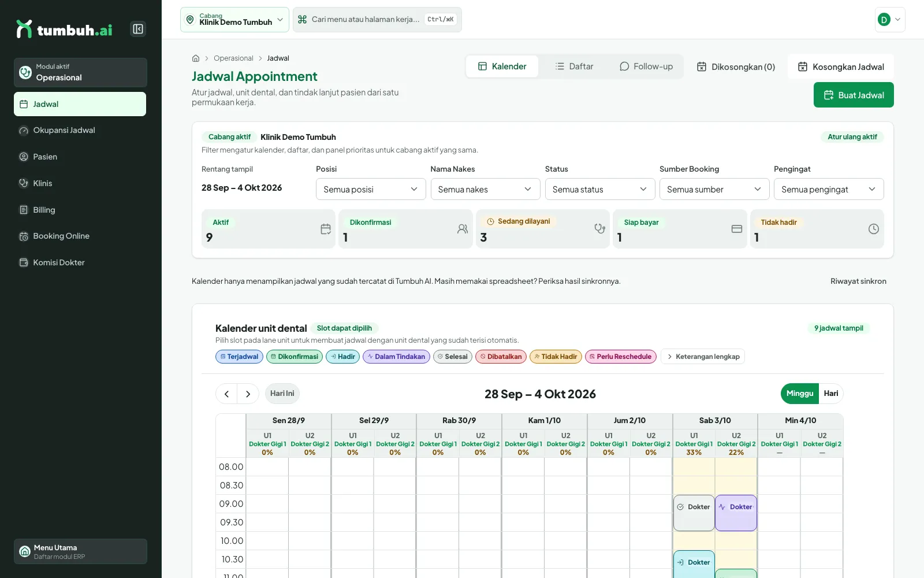Click Buat Jadwal button
The width and height of the screenshot is (924, 578).
pos(854,95)
